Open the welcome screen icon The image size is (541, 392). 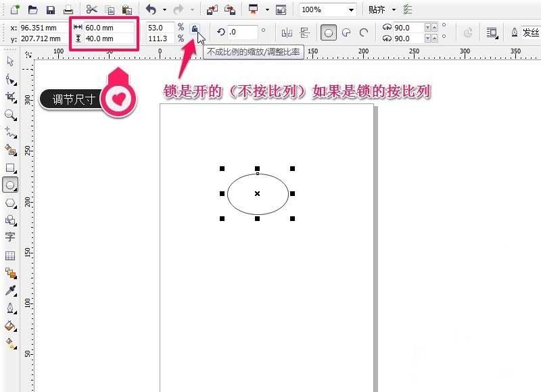click(281, 10)
